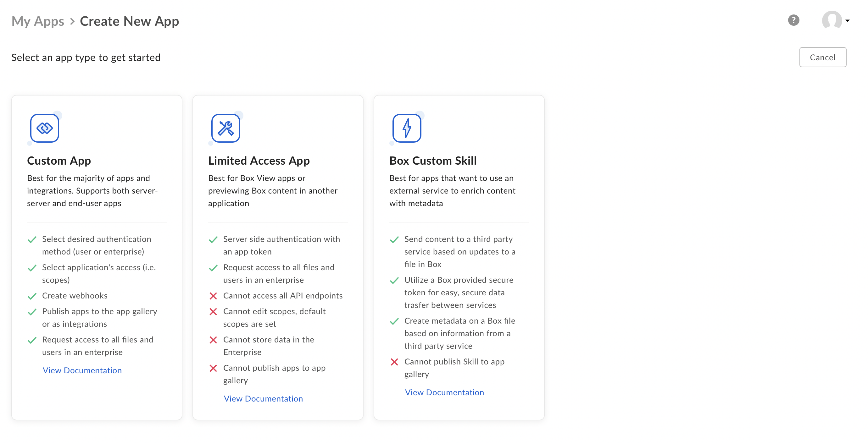This screenshot has width=868, height=443.
Task: Expand the account dropdown arrow
Action: click(x=848, y=20)
